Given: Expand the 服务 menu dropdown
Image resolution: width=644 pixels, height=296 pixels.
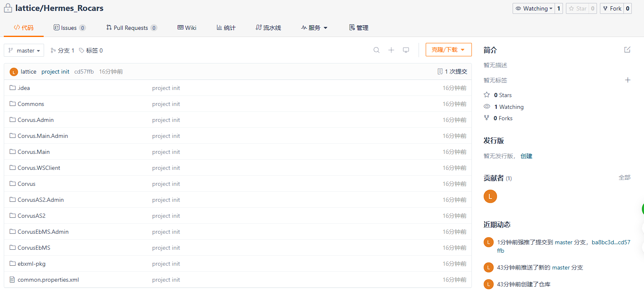Looking at the screenshot, I should (314, 28).
